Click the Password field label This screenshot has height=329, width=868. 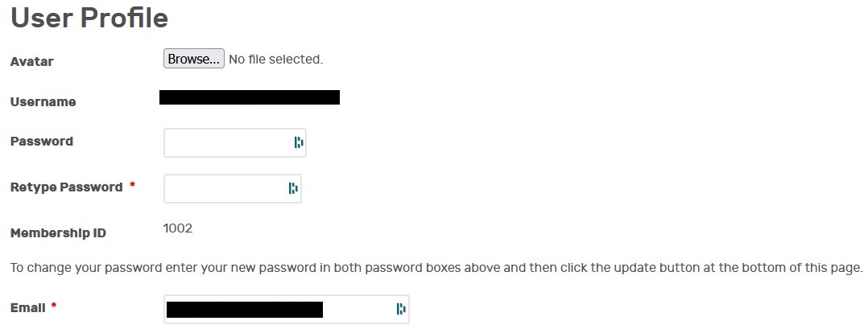coord(42,141)
